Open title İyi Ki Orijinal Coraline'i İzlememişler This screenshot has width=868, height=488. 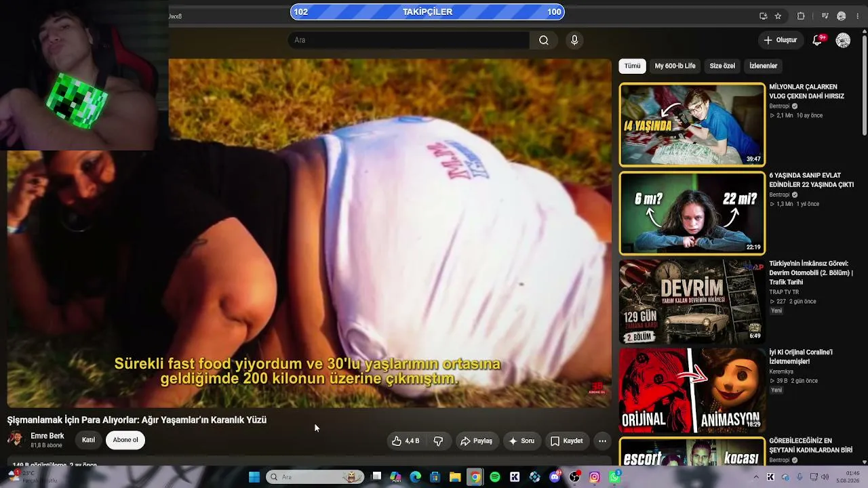pyautogui.click(x=800, y=357)
